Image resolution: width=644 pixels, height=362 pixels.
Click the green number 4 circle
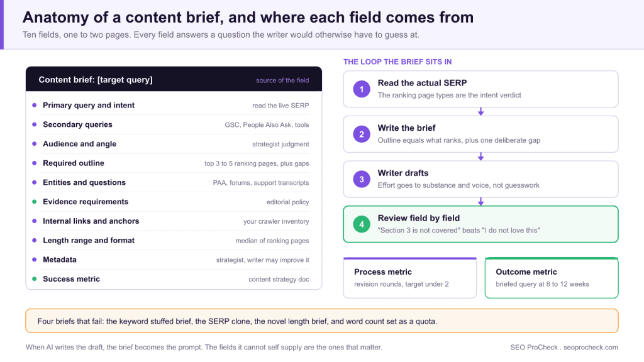pyautogui.click(x=362, y=224)
